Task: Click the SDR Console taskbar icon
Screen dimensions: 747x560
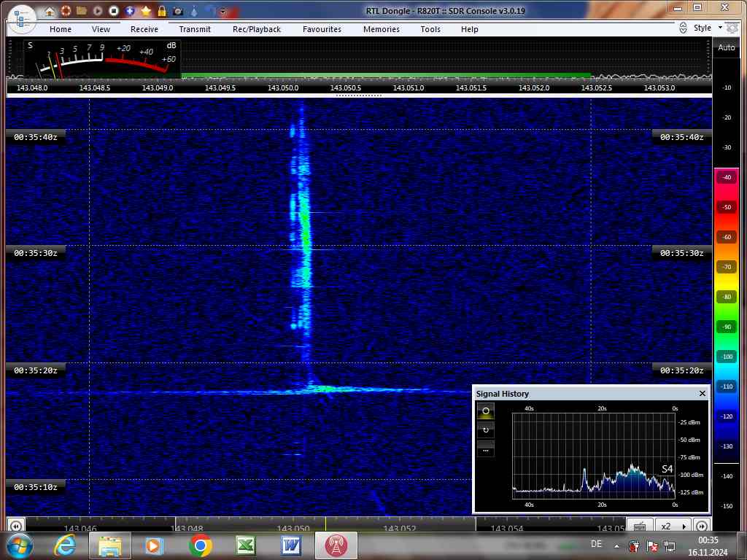Action: point(336,545)
